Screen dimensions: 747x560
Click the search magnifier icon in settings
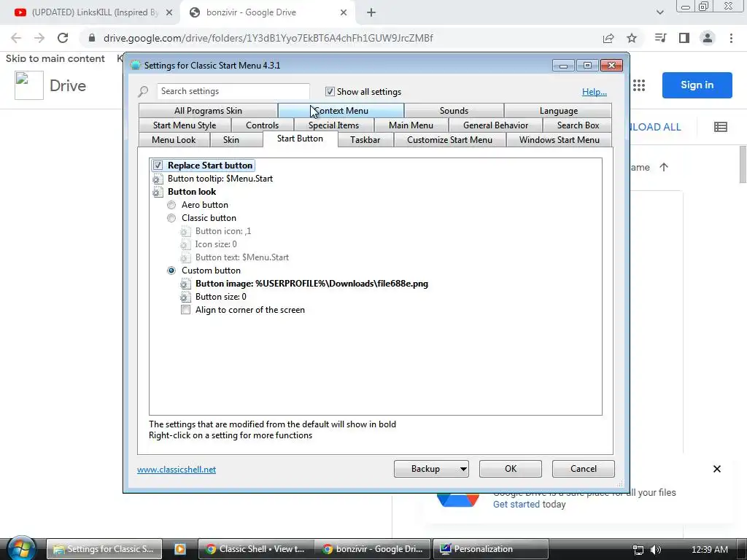click(x=143, y=91)
